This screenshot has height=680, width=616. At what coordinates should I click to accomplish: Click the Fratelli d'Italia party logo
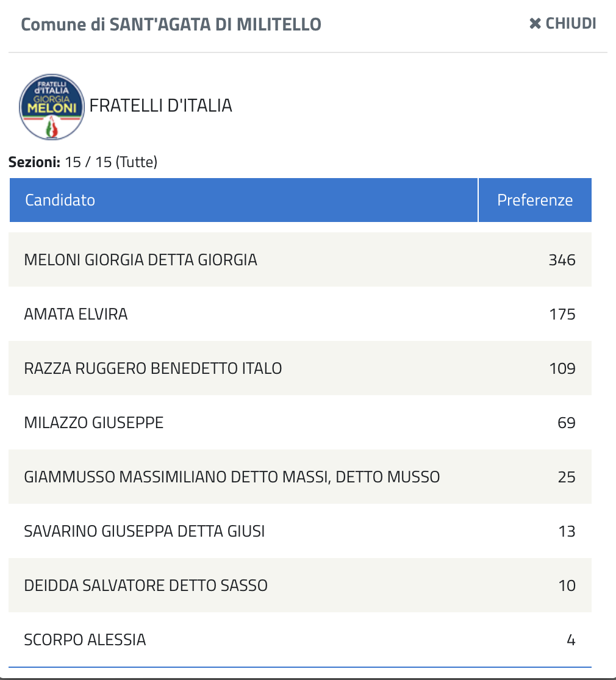[51, 106]
